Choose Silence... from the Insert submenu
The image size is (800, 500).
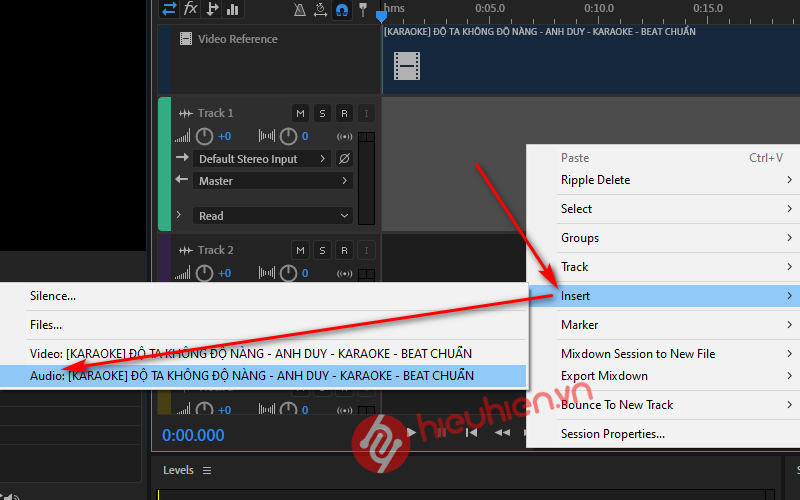(x=263, y=296)
